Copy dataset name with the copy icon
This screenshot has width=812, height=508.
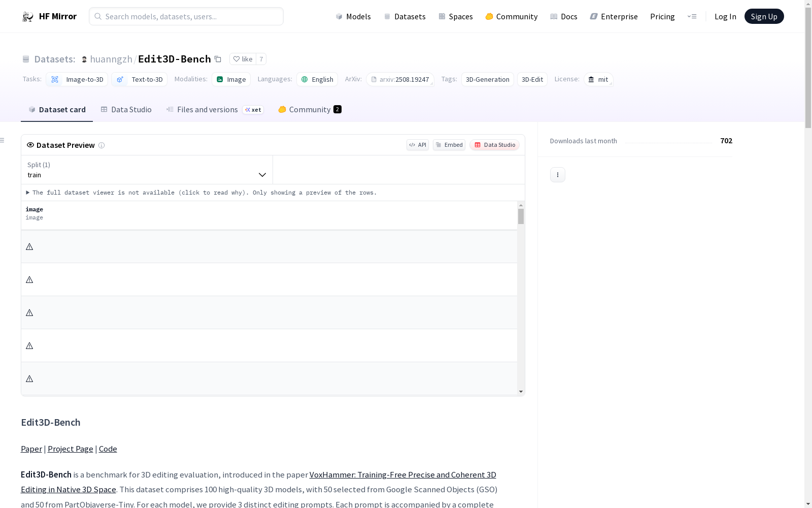click(218, 59)
